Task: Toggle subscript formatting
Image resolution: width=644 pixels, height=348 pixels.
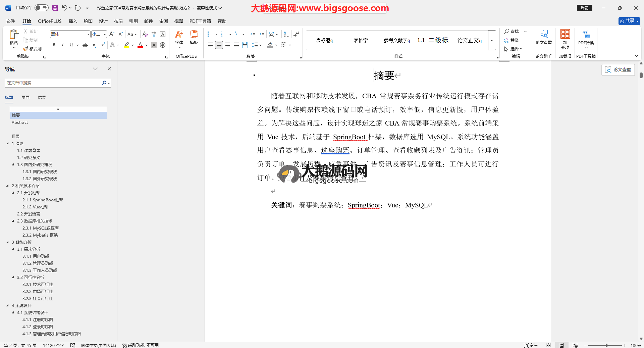Action: [x=94, y=45]
